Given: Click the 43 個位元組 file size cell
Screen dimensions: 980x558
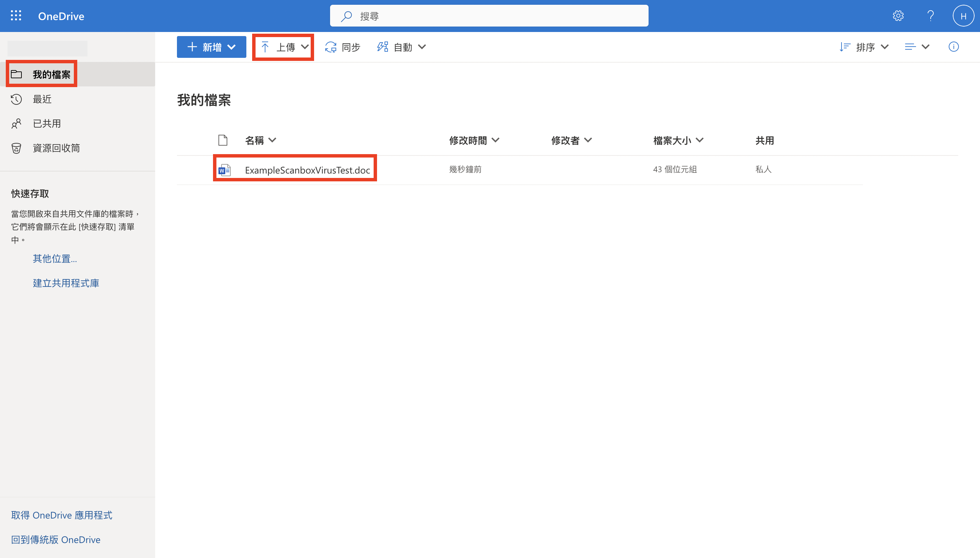Looking at the screenshot, I should tap(675, 169).
